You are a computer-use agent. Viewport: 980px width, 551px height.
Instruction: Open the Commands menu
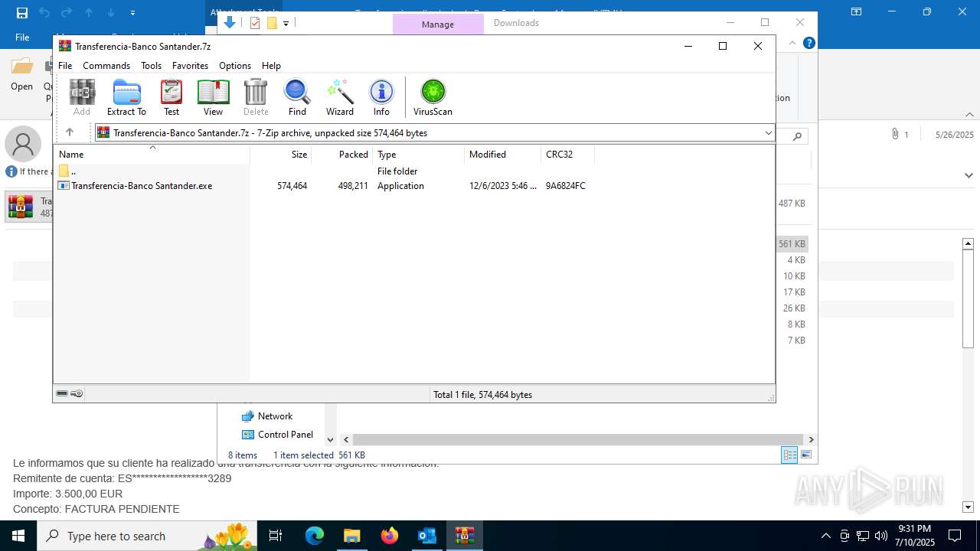(106, 66)
